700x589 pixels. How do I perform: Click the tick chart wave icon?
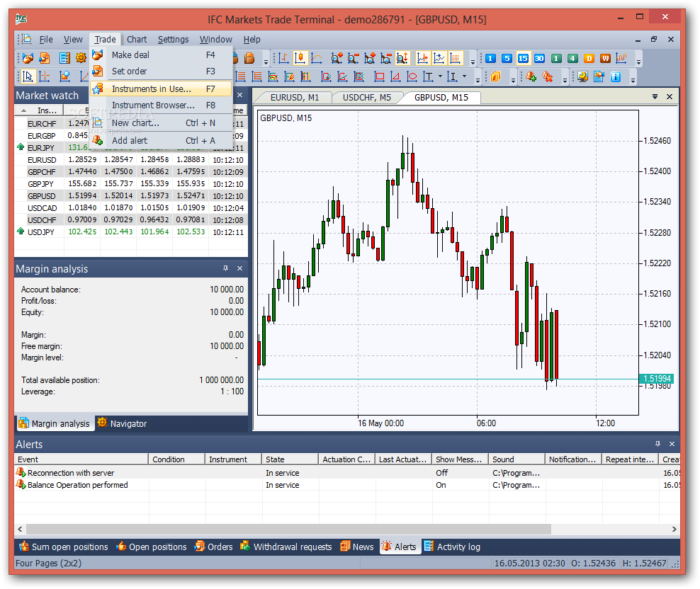click(x=621, y=59)
